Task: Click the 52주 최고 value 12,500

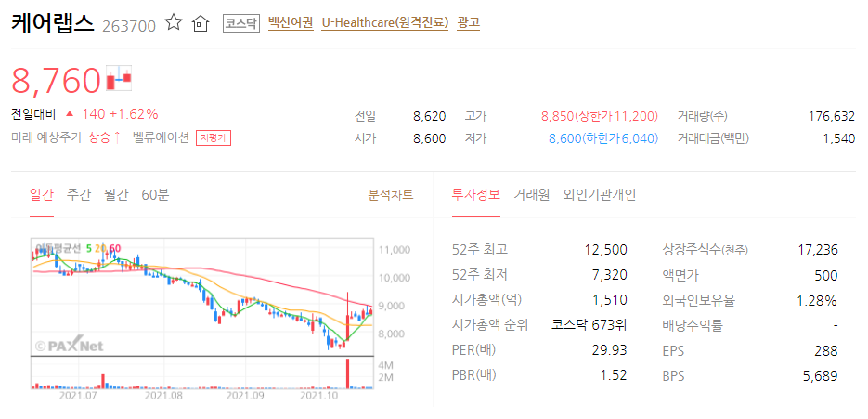Action: [x=606, y=250]
